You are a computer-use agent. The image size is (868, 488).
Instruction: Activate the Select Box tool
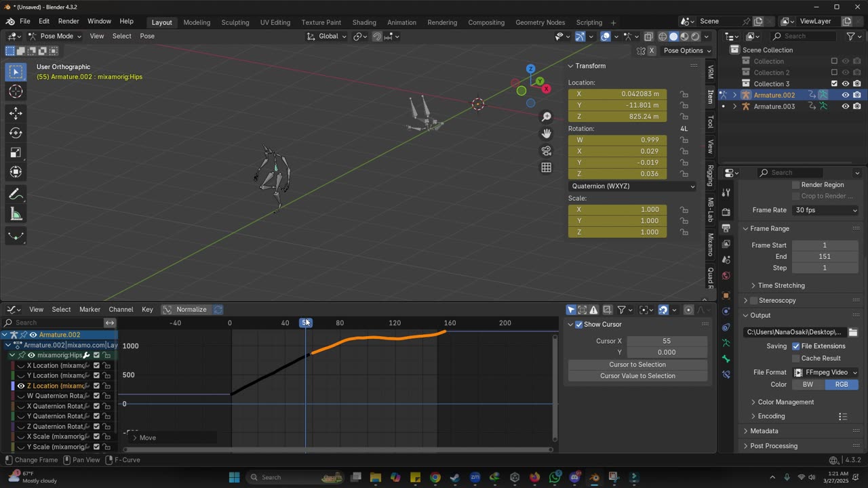(x=16, y=72)
